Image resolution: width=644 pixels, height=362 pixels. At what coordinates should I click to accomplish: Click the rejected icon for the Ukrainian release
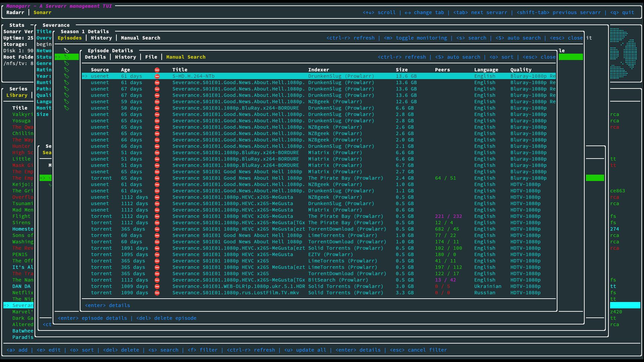point(157,287)
